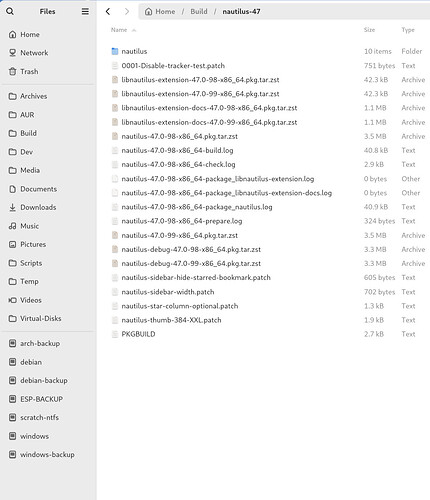Screen dimensions: 430x500
Task: Click the Archives bookmark folder icon
Action: 12,96
